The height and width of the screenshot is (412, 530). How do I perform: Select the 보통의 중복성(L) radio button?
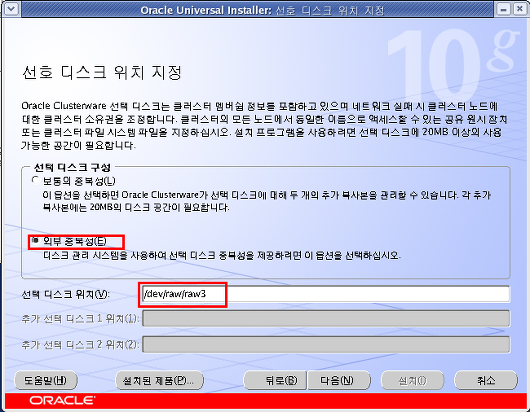[36, 181]
